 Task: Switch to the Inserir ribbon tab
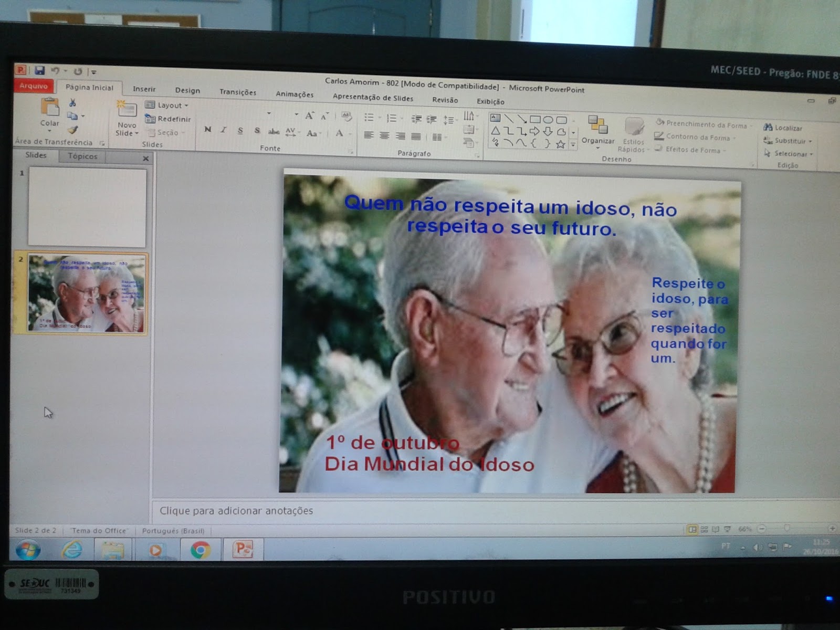(144, 89)
